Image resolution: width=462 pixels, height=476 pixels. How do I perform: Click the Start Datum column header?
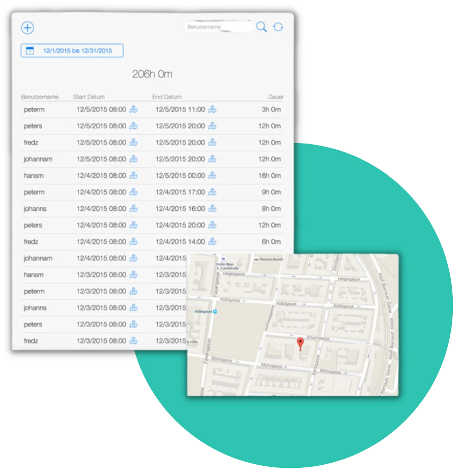tap(89, 97)
